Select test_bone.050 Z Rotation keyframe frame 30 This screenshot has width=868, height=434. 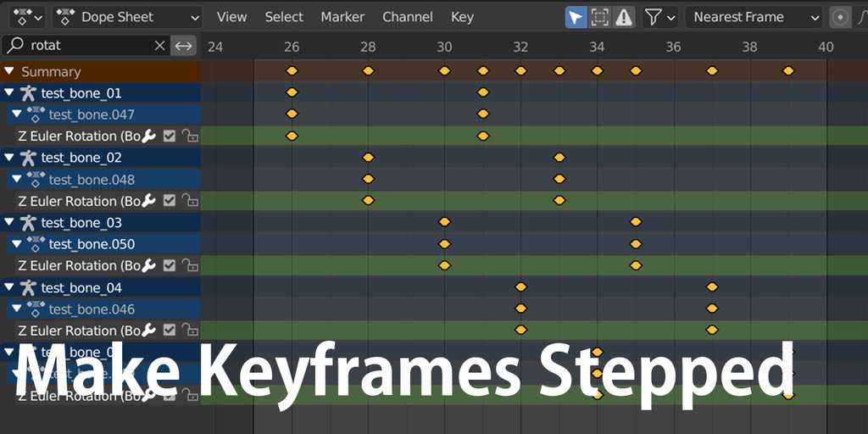(444, 265)
